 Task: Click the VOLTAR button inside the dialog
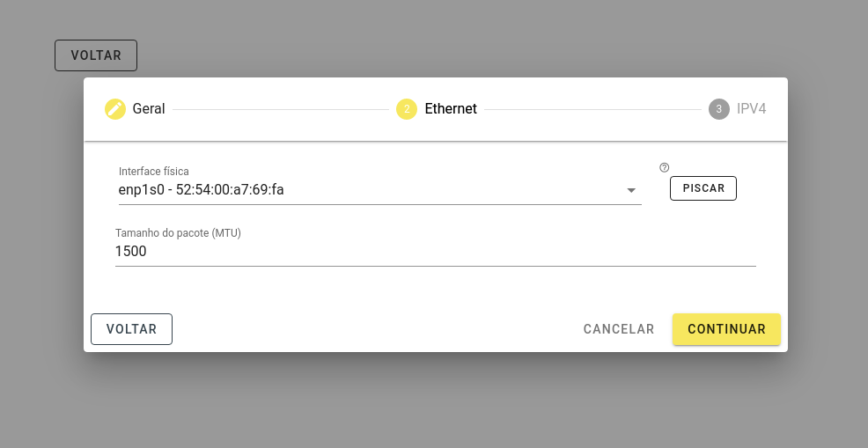pyautogui.click(x=132, y=329)
